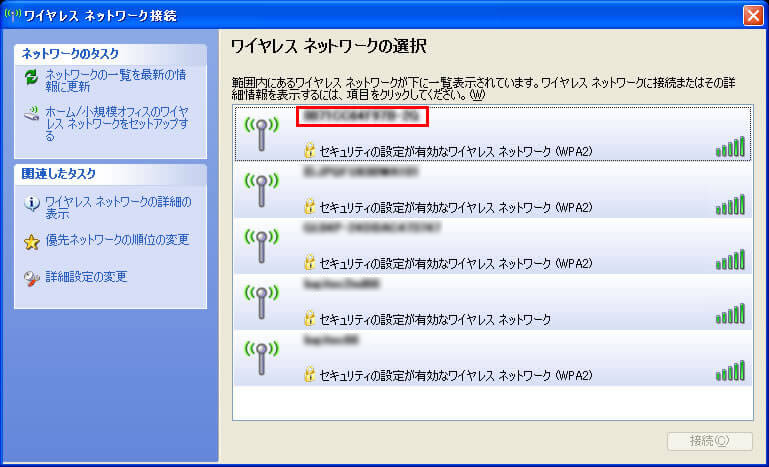
Task: Click the blue info icon beside ワイヤレス ネットワークの詳細の表示
Action: 31,203
